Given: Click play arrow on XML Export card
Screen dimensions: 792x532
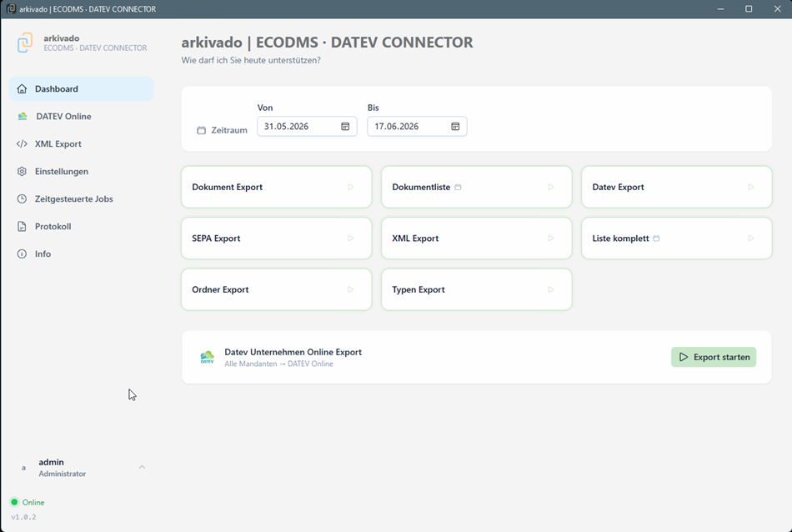Looking at the screenshot, I should [550, 238].
